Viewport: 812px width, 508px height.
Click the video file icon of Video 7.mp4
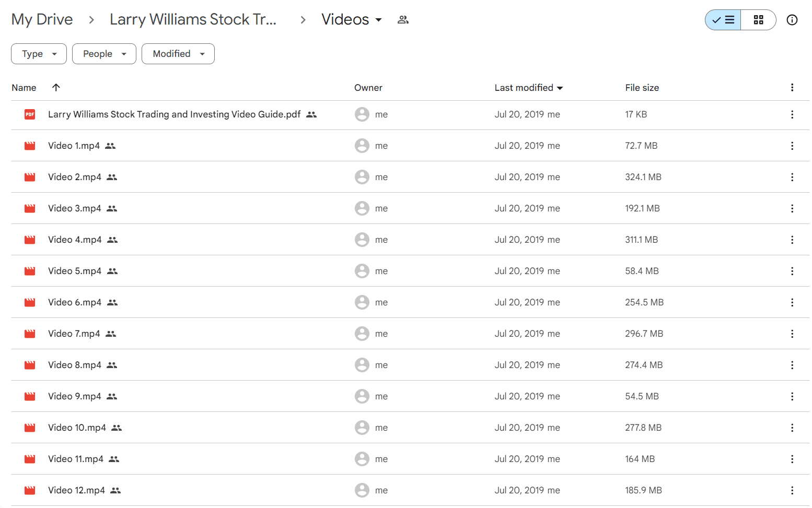pyautogui.click(x=30, y=334)
